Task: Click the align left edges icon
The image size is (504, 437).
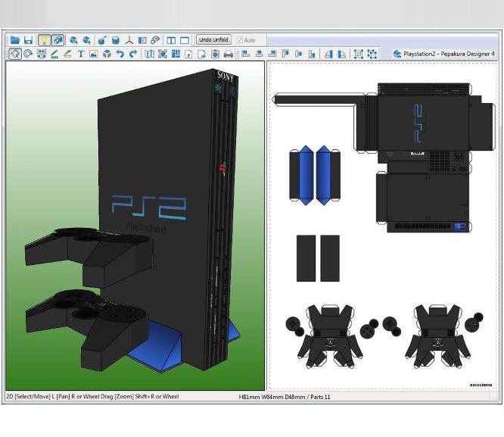Action: 246,54
